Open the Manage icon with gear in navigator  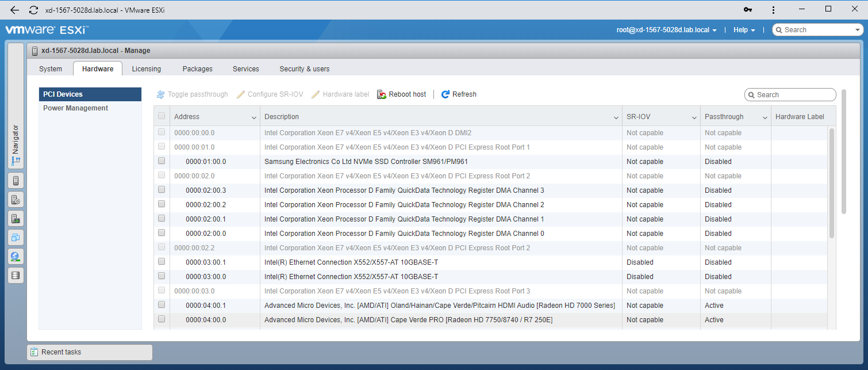[16, 200]
